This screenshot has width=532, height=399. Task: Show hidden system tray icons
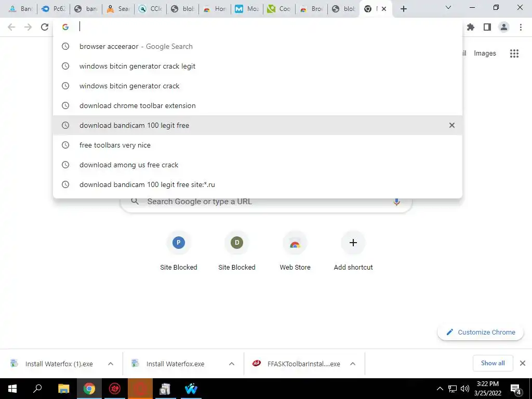(x=440, y=389)
